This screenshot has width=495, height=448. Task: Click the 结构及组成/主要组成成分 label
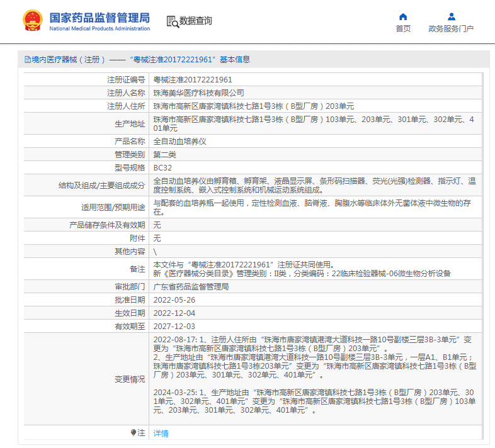(101, 186)
